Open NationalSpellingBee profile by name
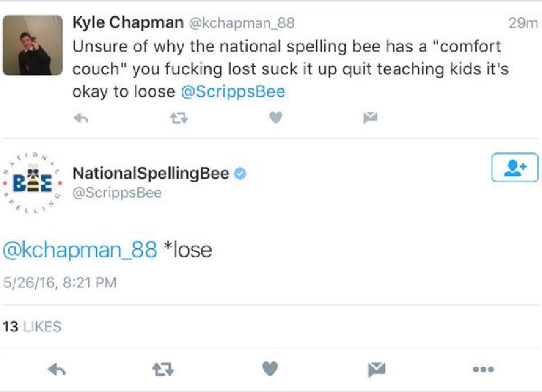Viewport: 542px width, 392px height. [150, 173]
